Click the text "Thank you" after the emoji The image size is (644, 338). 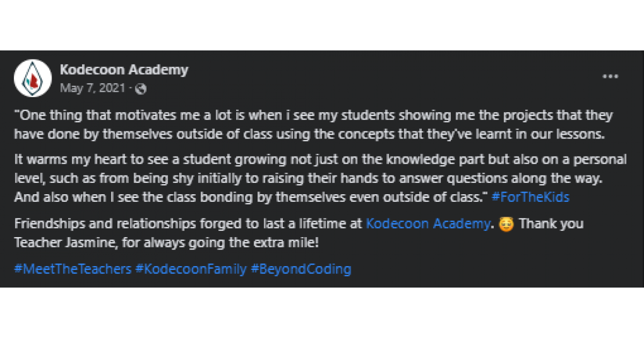[x=551, y=224]
